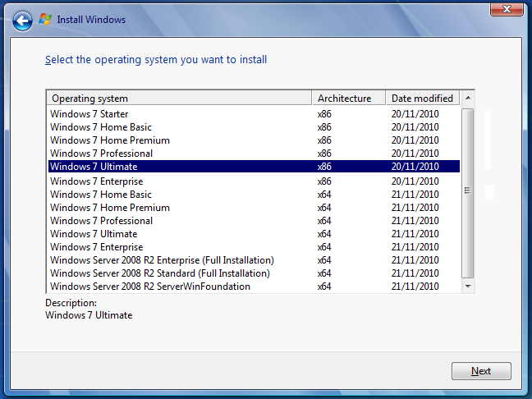Close the Install Windows dialog
532x399 pixels.
pyautogui.click(x=507, y=9)
